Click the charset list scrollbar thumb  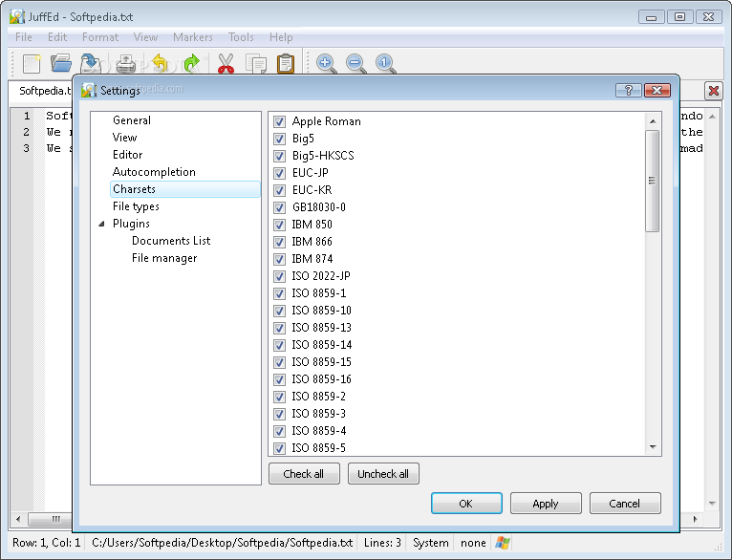[x=652, y=181]
